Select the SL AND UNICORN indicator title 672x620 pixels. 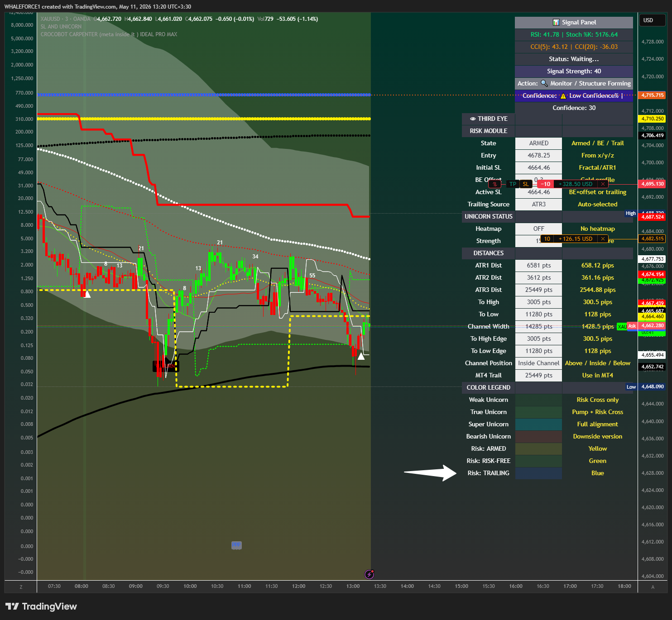click(x=61, y=27)
